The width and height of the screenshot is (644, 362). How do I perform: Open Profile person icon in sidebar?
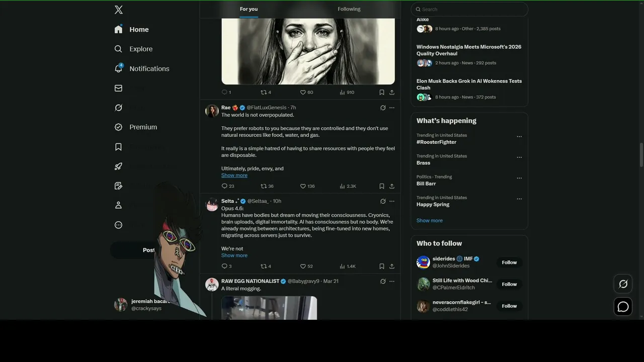[118, 205]
